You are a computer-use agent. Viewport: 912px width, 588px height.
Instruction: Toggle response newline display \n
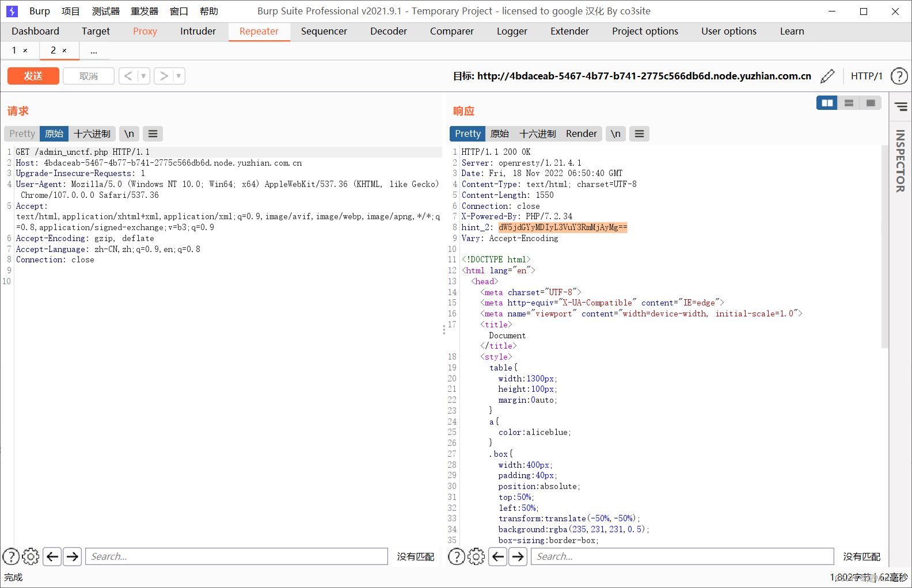pos(615,133)
